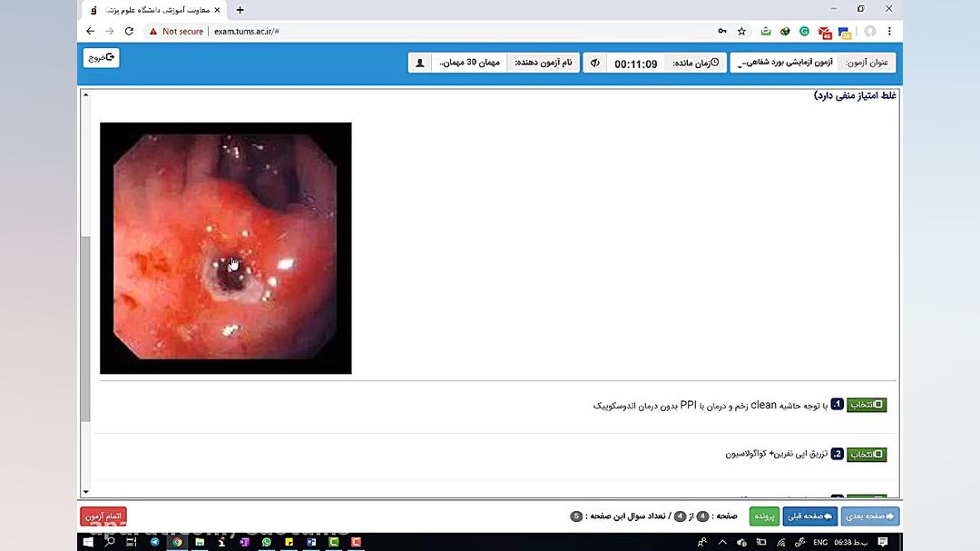Click the پرونده file button
This screenshot has width=980, height=551.
pyautogui.click(x=764, y=516)
